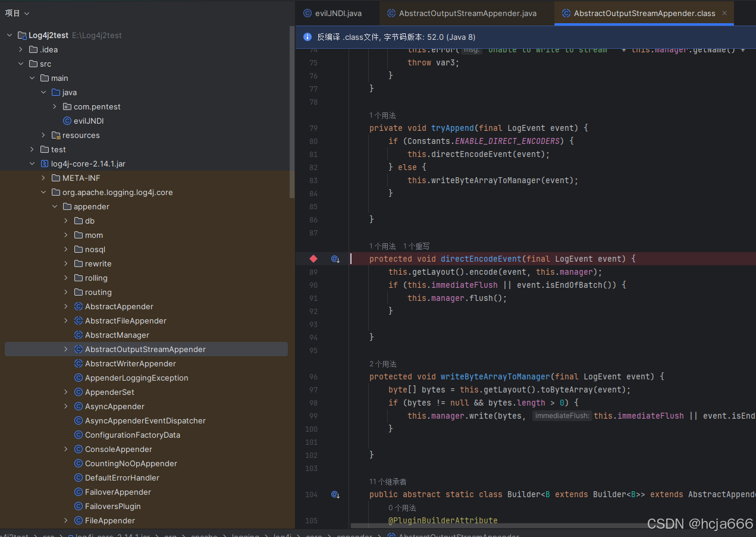Screen dimensions: 756x537
Task: Expand the .idea folder
Action: 21,49
